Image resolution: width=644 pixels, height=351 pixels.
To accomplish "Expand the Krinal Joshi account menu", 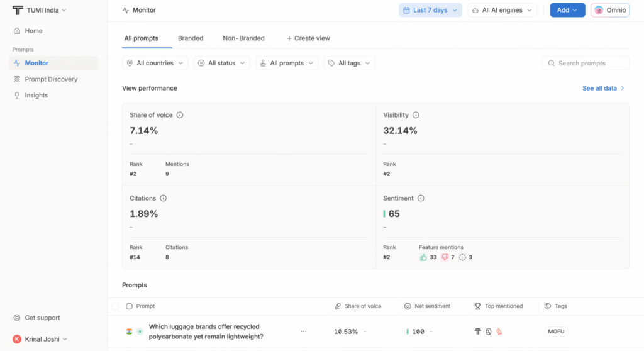I will pyautogui.click(x=40, y=339).
